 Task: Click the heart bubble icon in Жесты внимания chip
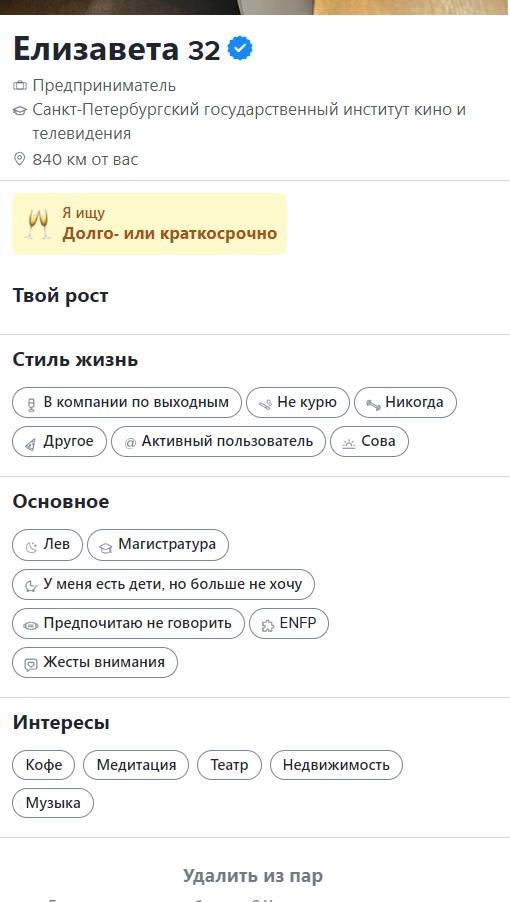pyautogui.click(x=31, y=665)
